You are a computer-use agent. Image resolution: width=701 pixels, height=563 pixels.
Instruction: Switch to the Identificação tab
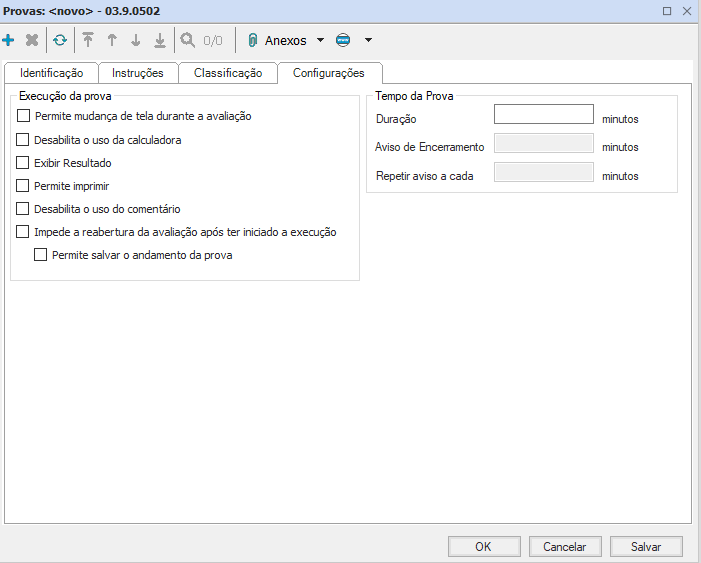point(51,73)
